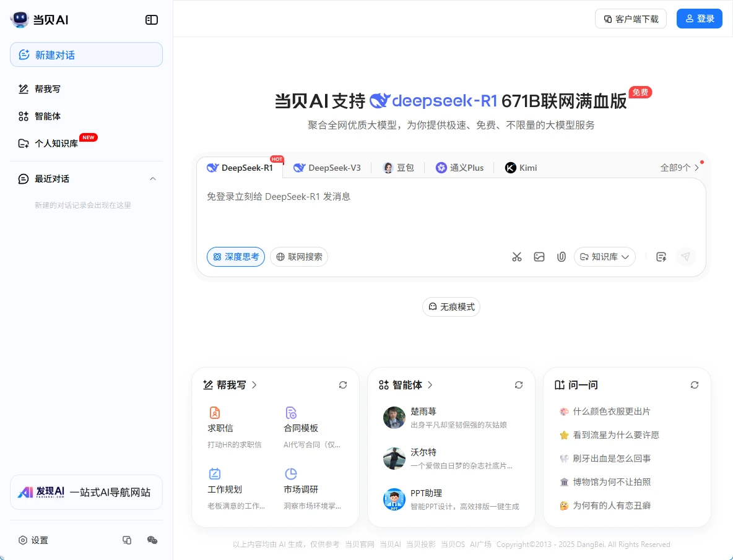Expand 全部9个 model list
This screenshot has width=733, height=560.
coord(680,168)
